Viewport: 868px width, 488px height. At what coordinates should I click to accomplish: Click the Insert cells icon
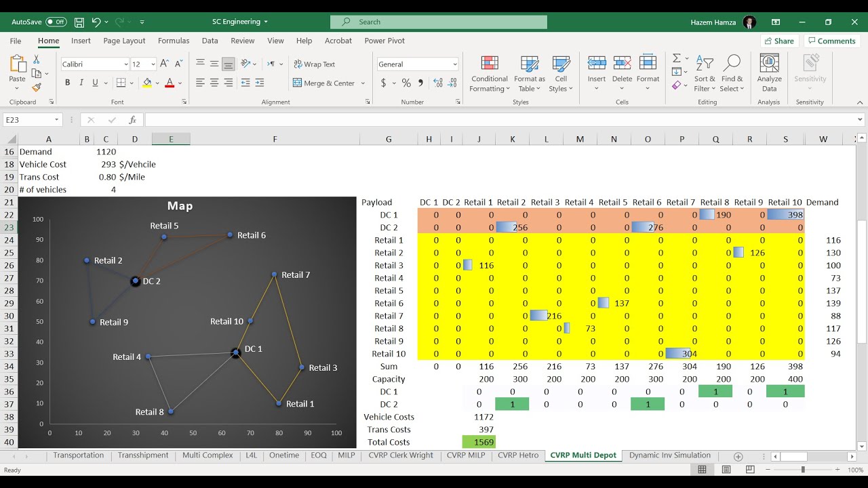pyautogui.click(x=597, y=63)
